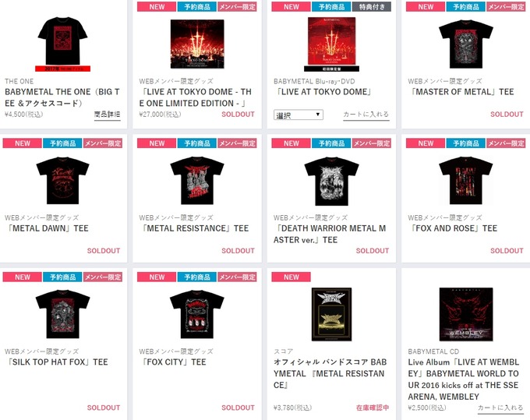Open LIVE AT TOKYO DOME limited edition title

(x=196, y=97)
